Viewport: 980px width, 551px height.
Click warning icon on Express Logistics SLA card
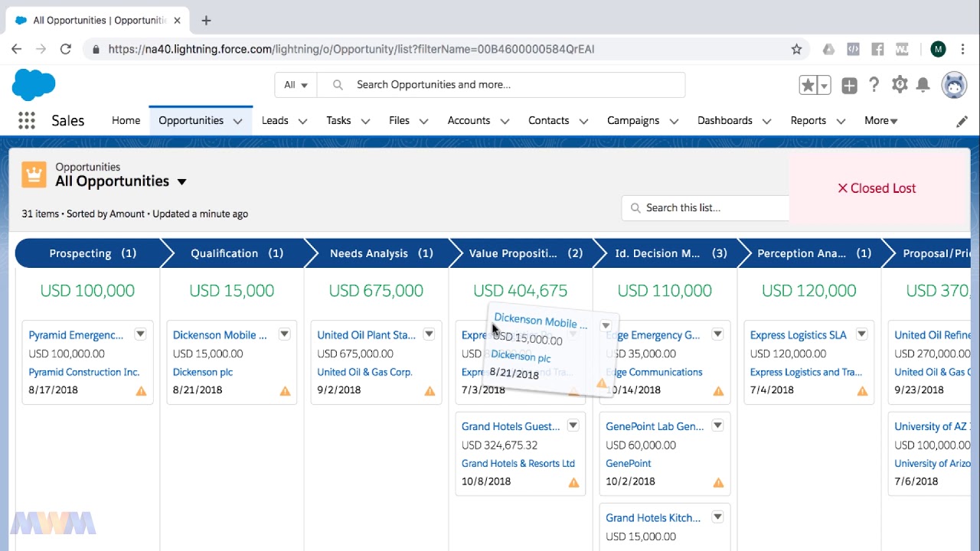(x=862, y=391)
